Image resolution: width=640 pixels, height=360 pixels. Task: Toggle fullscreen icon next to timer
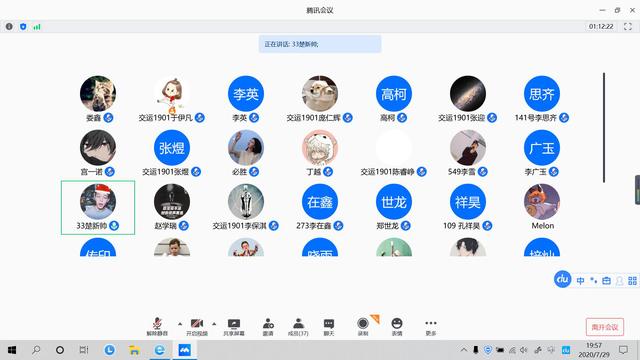pyautogui.click(x=628, y=27)
